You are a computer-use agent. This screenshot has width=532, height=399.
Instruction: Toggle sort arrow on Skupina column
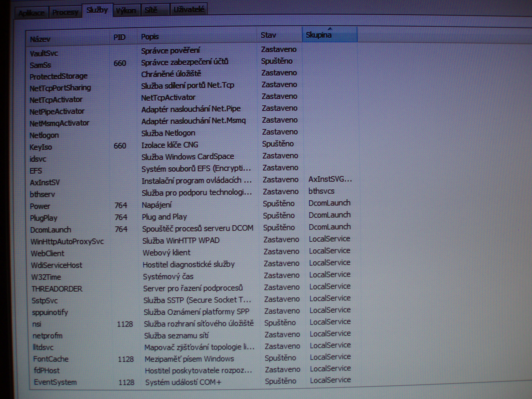click(319, 35)
